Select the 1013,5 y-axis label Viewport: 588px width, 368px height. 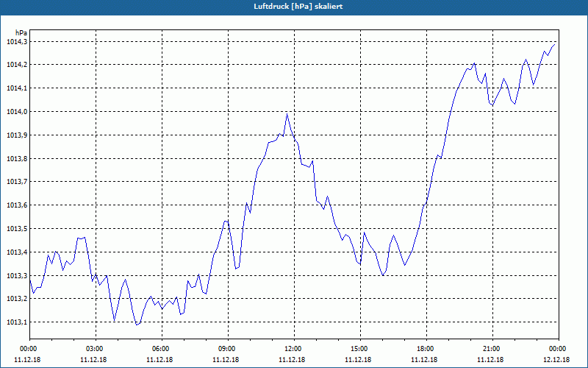(17, 229)
